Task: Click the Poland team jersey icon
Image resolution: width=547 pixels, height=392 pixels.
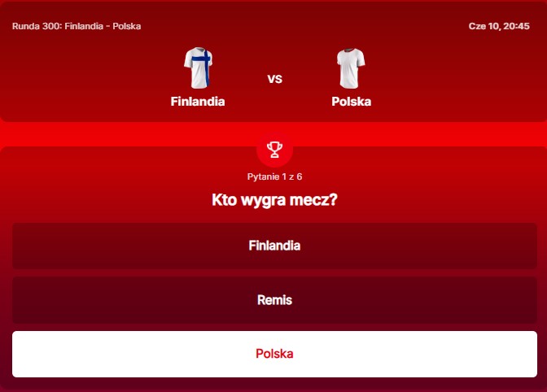Action: [x=351, y=68]
